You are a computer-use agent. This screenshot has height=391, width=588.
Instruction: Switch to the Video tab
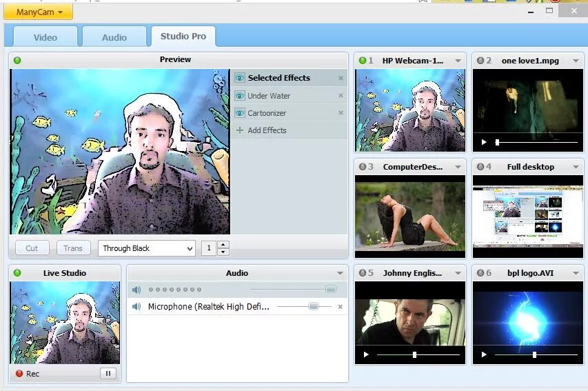point(45,37)
